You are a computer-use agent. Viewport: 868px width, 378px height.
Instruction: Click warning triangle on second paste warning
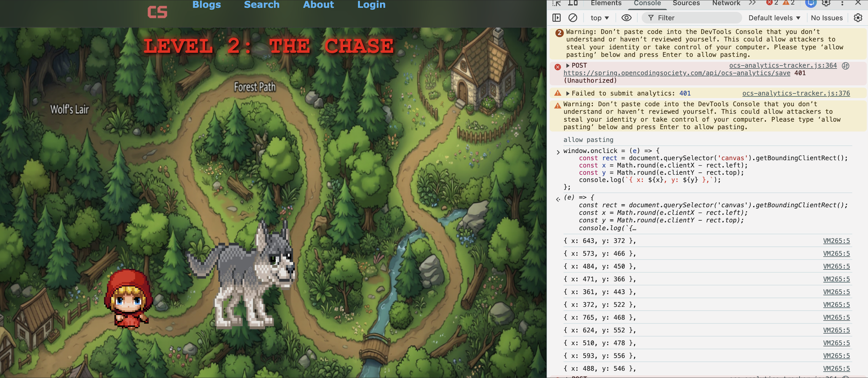click(558, 105)
